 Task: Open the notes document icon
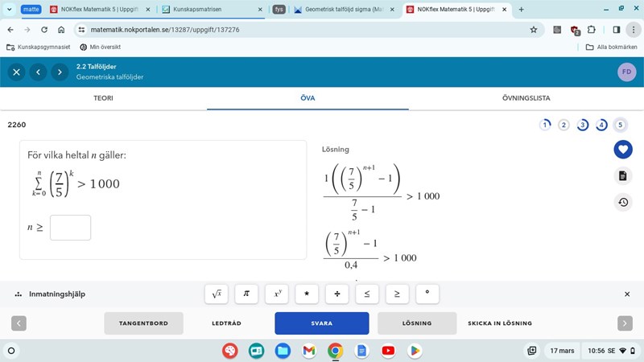click(x=623, y=175)
